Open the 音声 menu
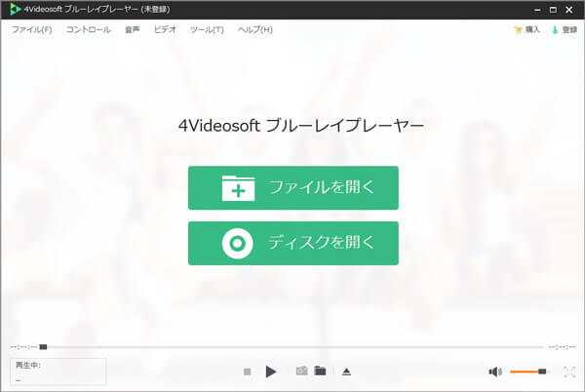 pos(132,29)
